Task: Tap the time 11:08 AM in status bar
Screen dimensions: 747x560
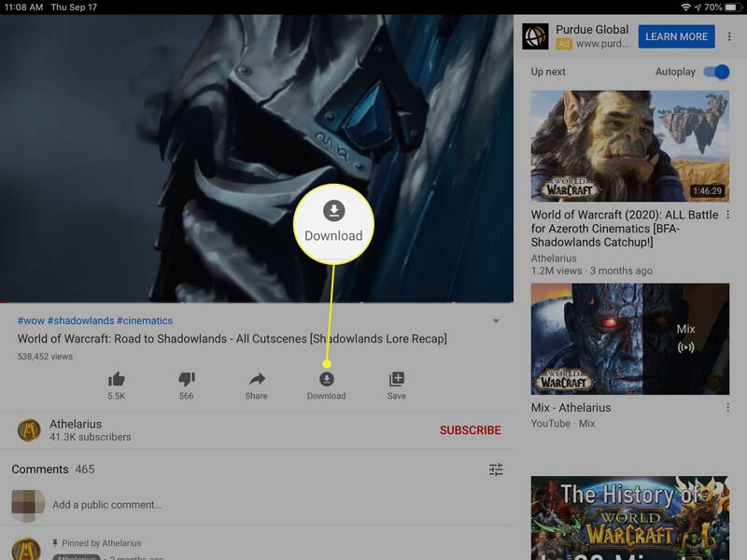Action: pos(23,7)
